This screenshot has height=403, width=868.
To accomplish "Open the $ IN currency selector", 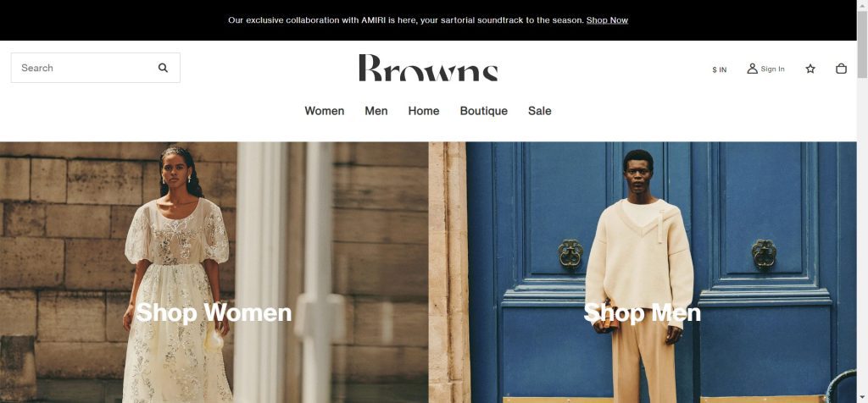I will 719,69.
